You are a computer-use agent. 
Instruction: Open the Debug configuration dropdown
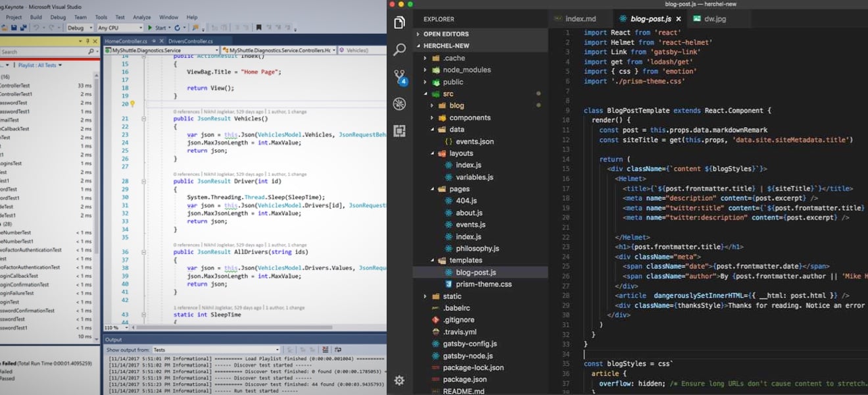click(80, 28)
